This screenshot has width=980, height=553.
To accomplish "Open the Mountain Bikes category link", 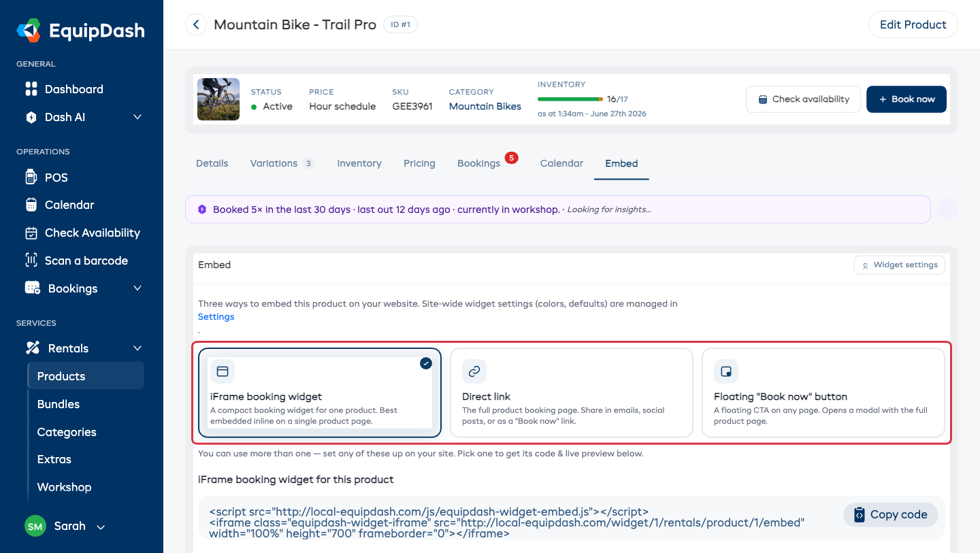I will click(x=485, y=106).
